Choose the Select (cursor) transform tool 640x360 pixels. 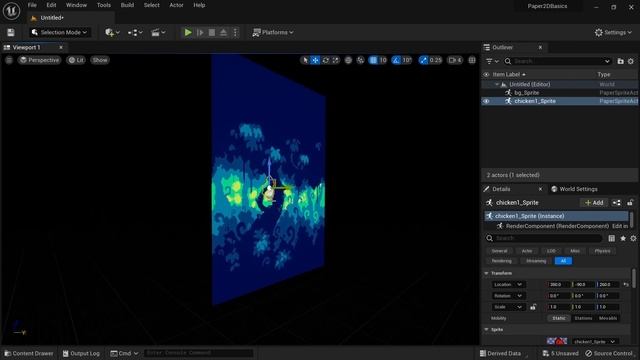click(x=305, y=60)
